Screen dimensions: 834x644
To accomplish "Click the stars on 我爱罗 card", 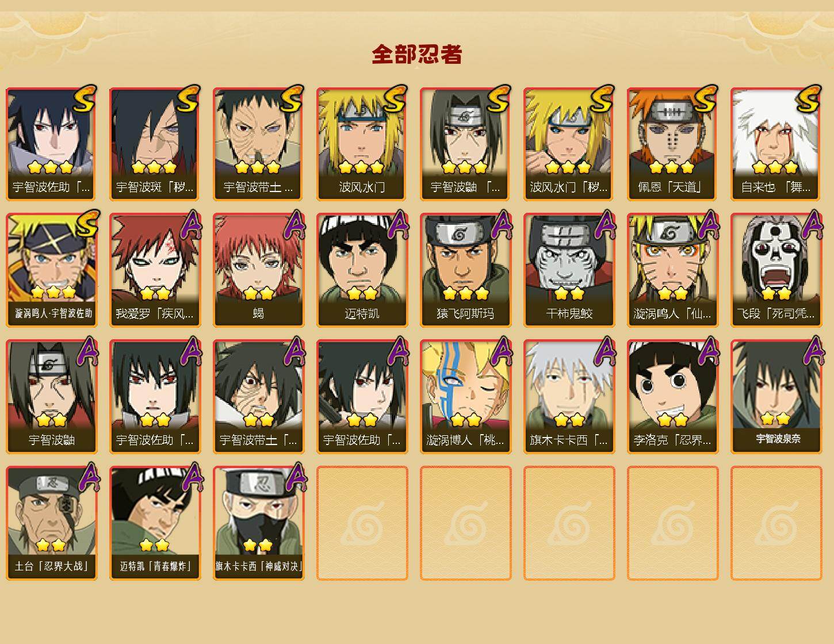I will 155,293.
